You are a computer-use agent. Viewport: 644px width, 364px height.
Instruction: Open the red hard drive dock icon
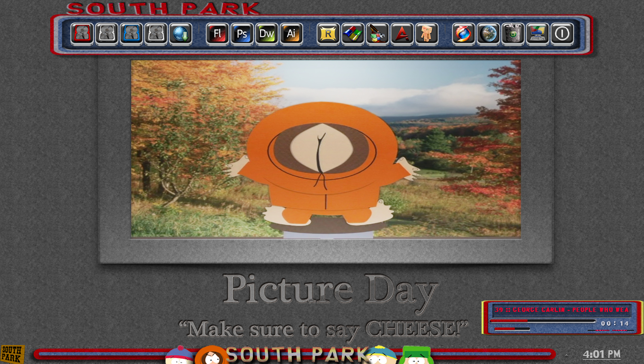click(x=82, y=34)
